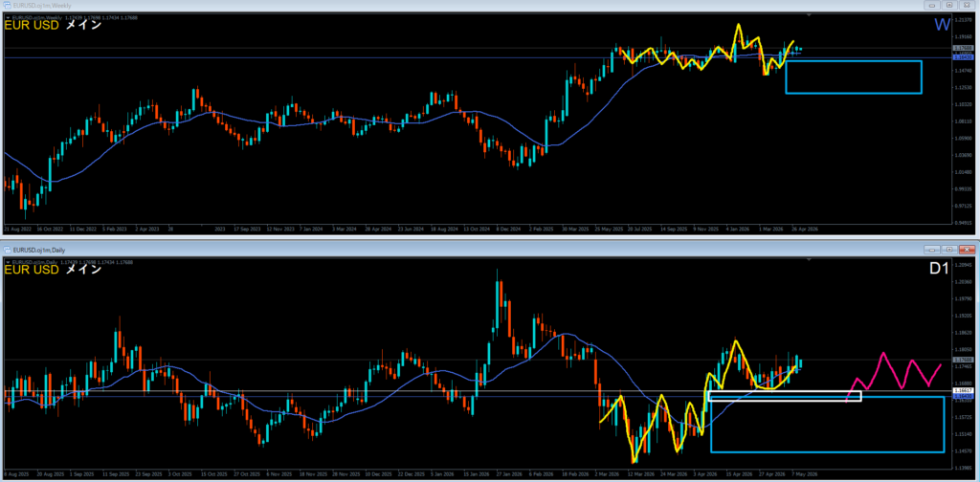Select the cyan rectangle on the Daily chart
The height and width of the screenshot is (482, 980).
tap(828, 424)
